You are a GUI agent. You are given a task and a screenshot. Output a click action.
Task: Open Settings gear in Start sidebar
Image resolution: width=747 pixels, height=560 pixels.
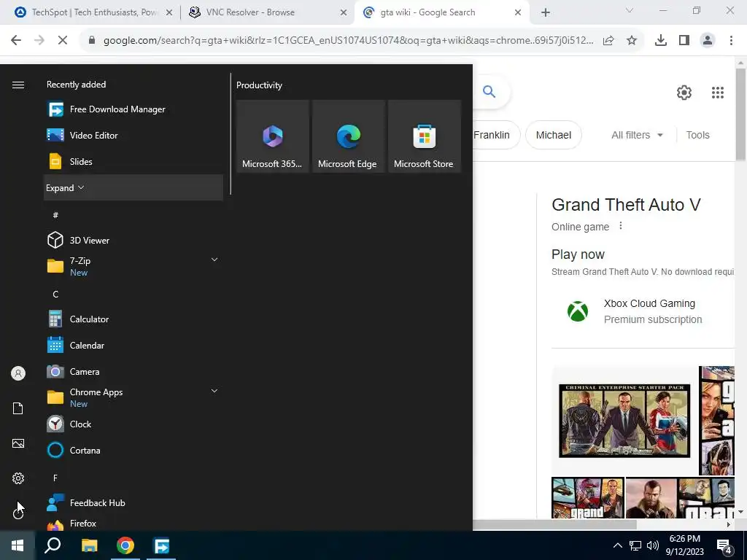click(18, 478)
